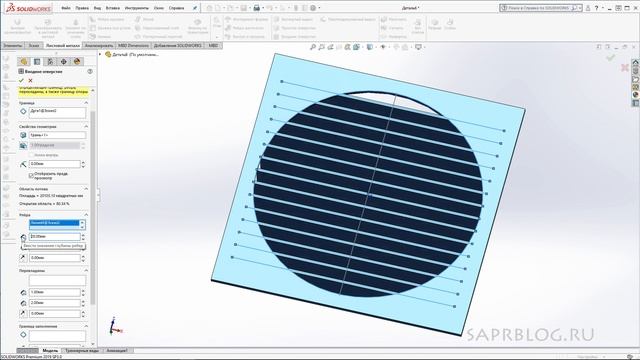Collapse the Граница section
The width and height of the screenshot is (640, 360).
tap(86, 103)
